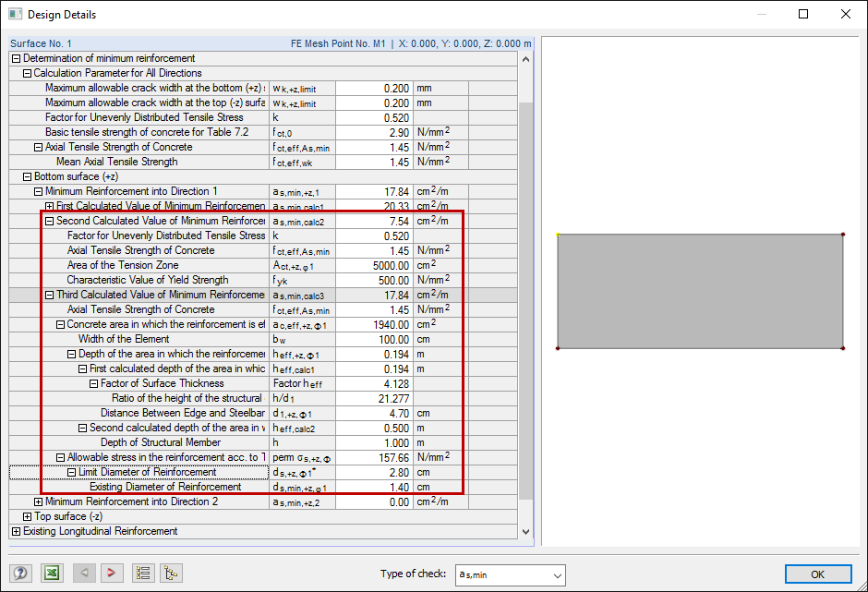Screen dimensions: 868x592
Task: Open the Help using the question mark icon
Action: pos(19,573)
